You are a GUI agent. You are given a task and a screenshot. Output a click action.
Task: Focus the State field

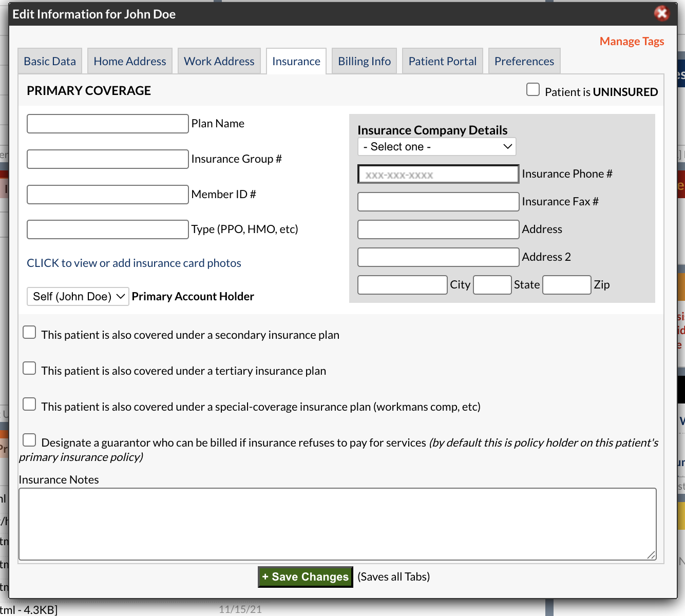(492, 285)
